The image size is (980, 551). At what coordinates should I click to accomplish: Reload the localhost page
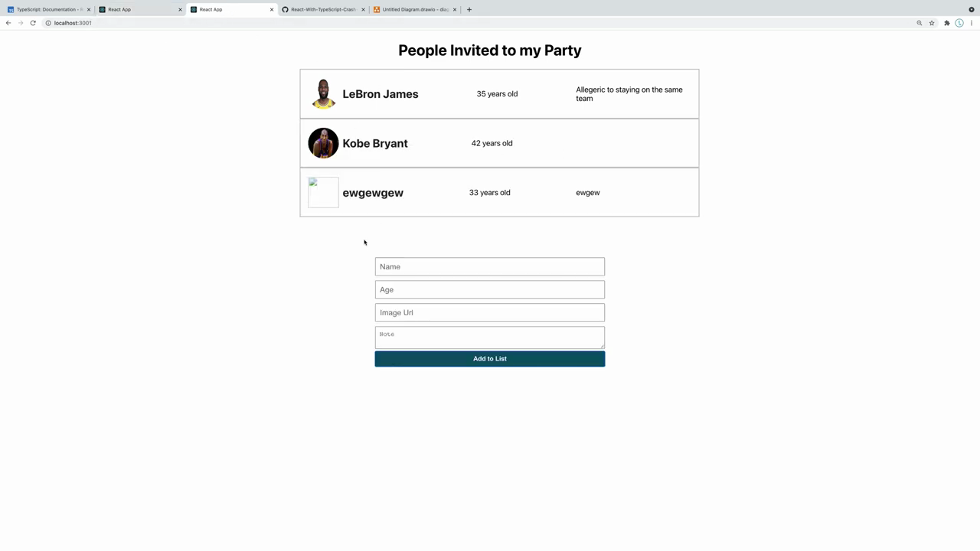point(33,23)
